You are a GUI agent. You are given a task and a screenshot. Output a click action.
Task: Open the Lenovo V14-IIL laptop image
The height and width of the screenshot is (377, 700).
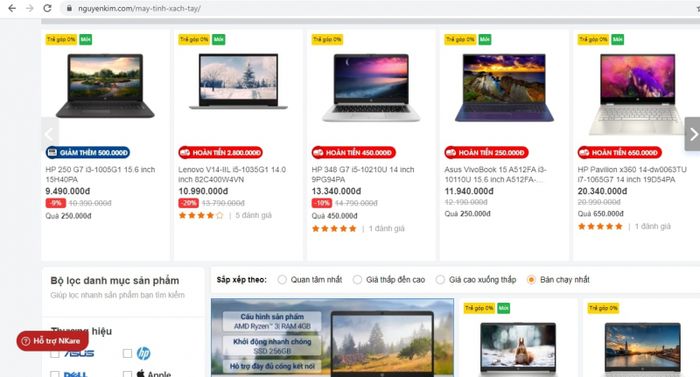point(238,81)
